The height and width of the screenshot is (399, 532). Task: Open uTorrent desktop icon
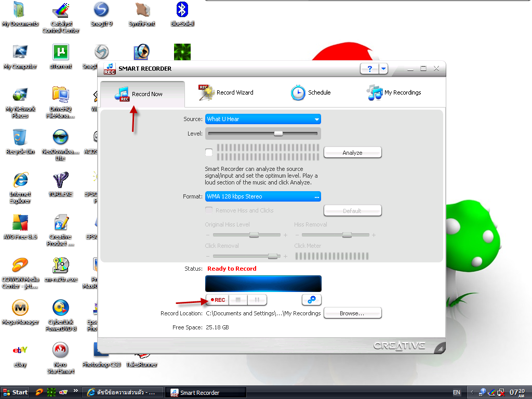[x=61, y=57]
